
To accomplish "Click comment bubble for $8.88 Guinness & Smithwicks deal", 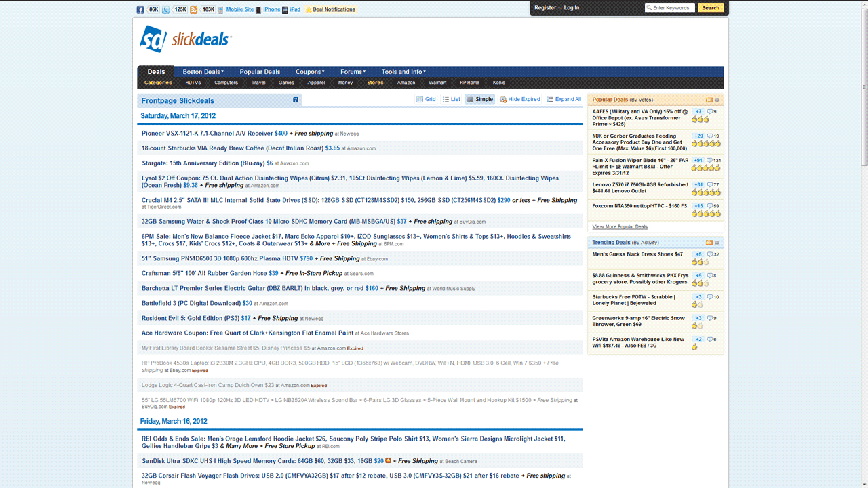I will [710, 275].
